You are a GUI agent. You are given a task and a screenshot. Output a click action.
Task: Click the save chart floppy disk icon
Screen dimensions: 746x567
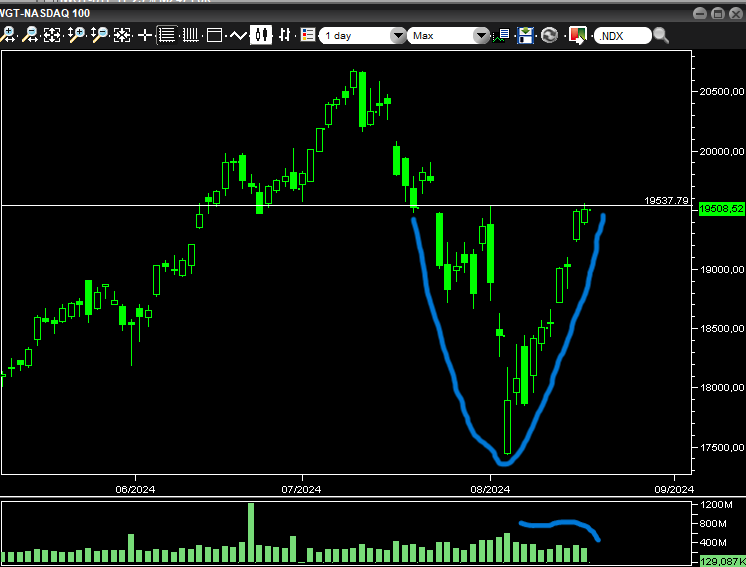[x=525, y=35]
